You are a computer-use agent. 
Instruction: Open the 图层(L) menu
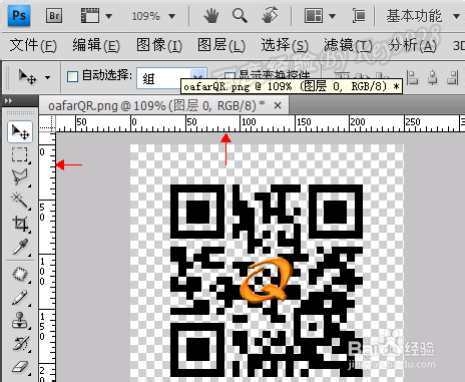coord(221,45)
